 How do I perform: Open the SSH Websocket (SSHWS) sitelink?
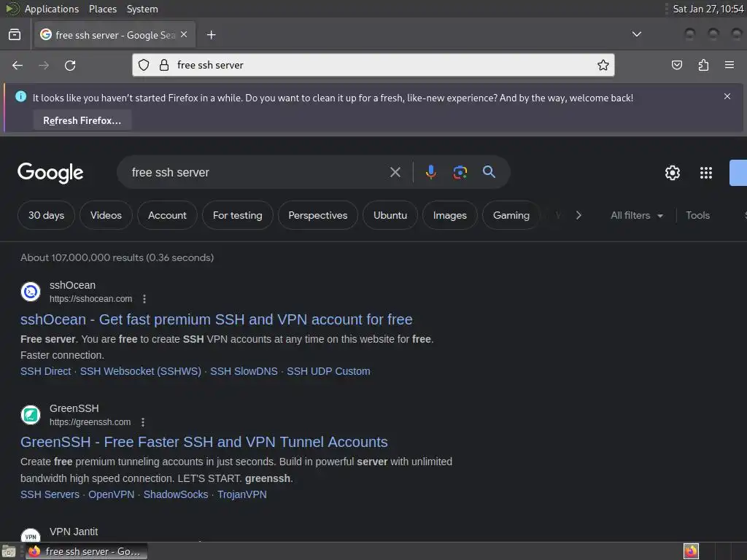tap(141, 371)
